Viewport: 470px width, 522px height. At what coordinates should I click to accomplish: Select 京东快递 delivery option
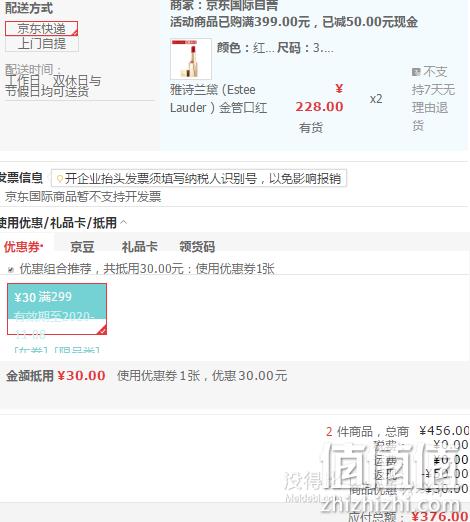click(42, 29)
